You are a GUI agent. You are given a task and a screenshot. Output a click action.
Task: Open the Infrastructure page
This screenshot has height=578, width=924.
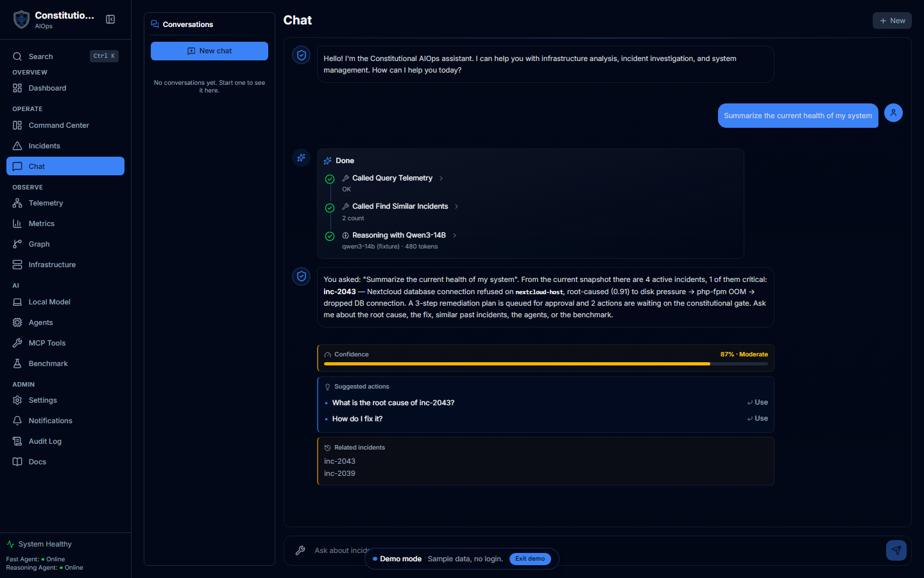tap(65, 265)
